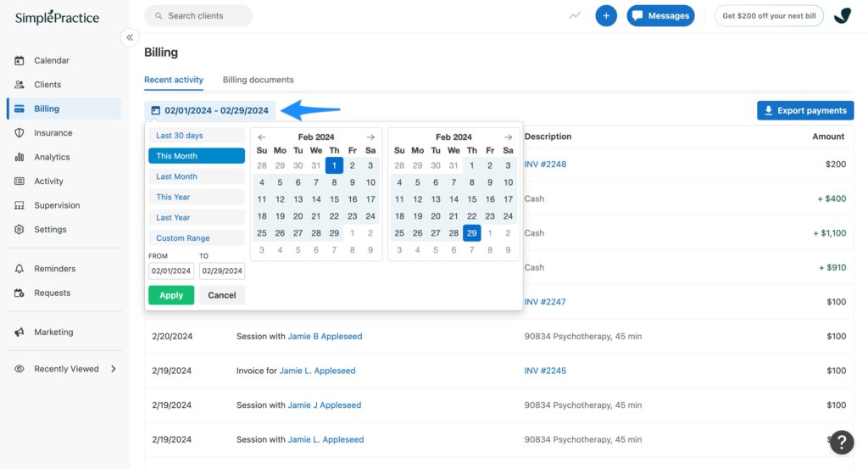
Task: Switch to the Billing documents tab
Action: 258,80
